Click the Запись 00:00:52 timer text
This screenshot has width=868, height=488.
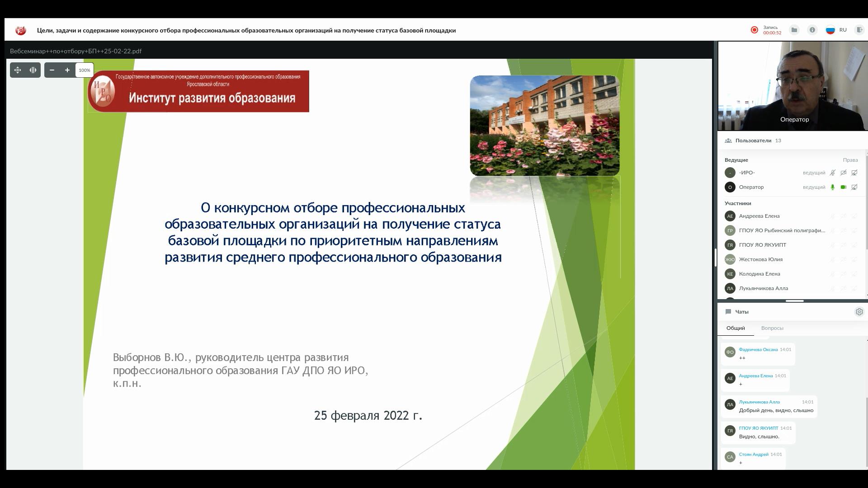pos(772,30)
